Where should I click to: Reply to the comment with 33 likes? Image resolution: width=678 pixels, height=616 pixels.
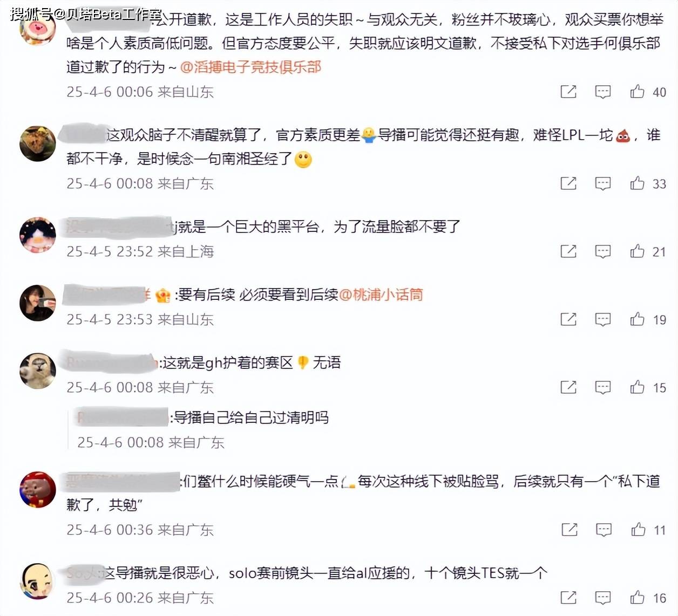coord(603,184)
